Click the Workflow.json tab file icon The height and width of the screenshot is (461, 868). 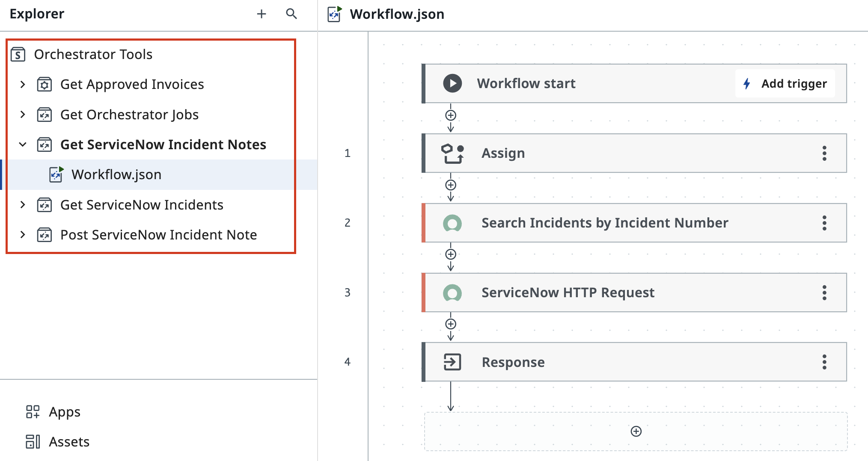[335, 14]
